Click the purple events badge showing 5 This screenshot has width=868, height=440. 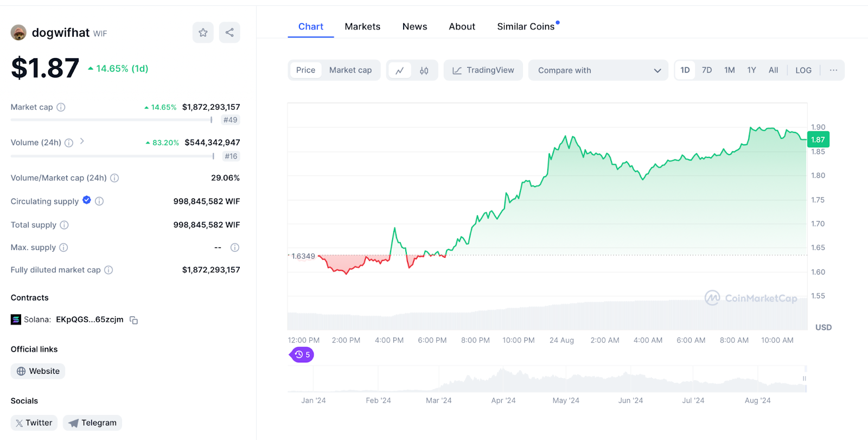302,355
